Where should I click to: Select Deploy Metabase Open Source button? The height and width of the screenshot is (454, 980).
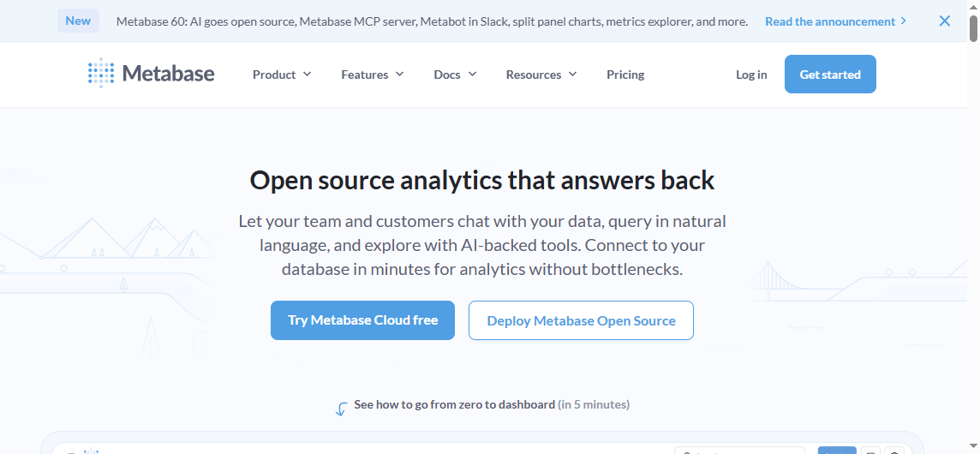[581, 320]
